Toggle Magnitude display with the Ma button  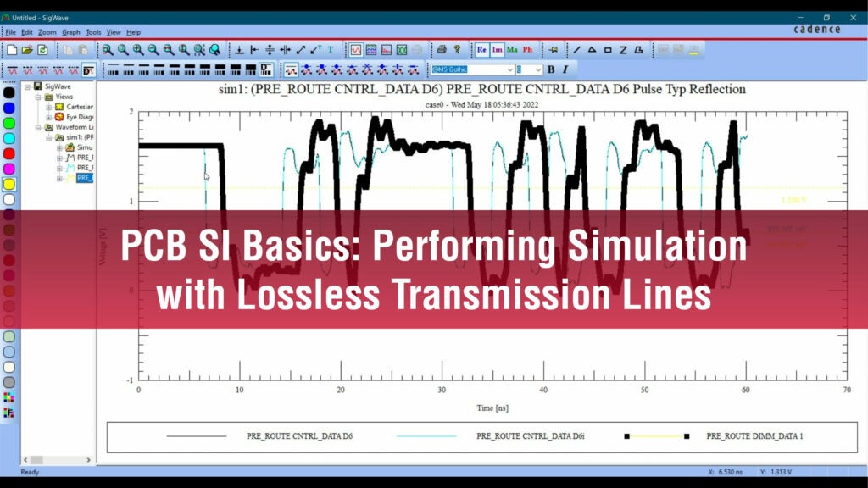tap(513, 48)
